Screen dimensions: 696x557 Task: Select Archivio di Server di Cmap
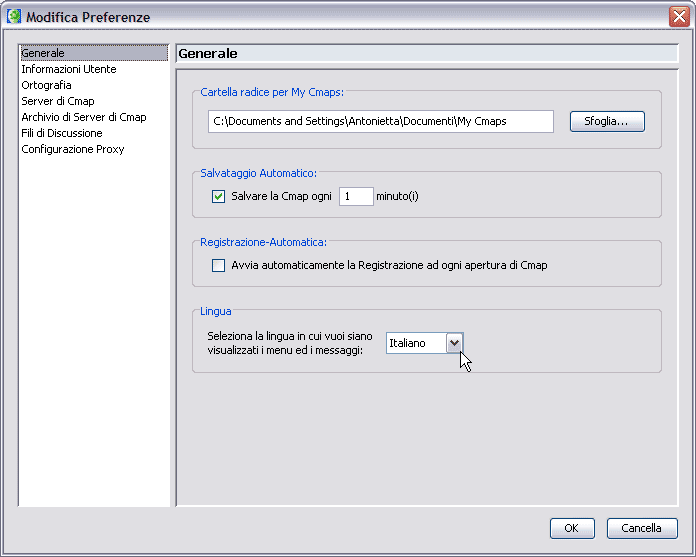click(84, 117)
